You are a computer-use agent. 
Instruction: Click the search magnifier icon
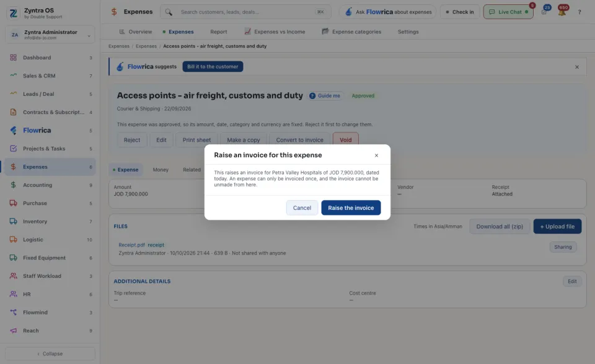click(169, 12)
